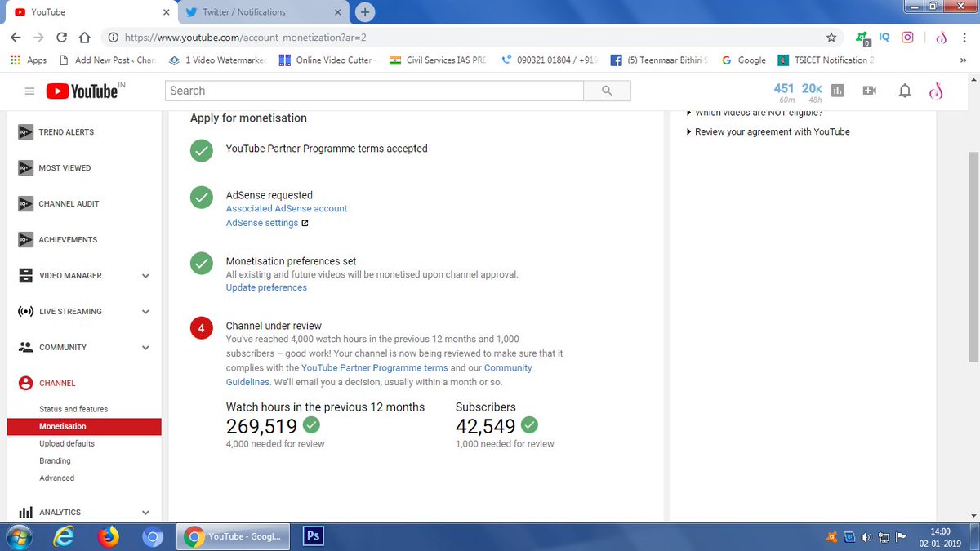
Task: Open the Add New Post bookmark
Action: [106, 60]
